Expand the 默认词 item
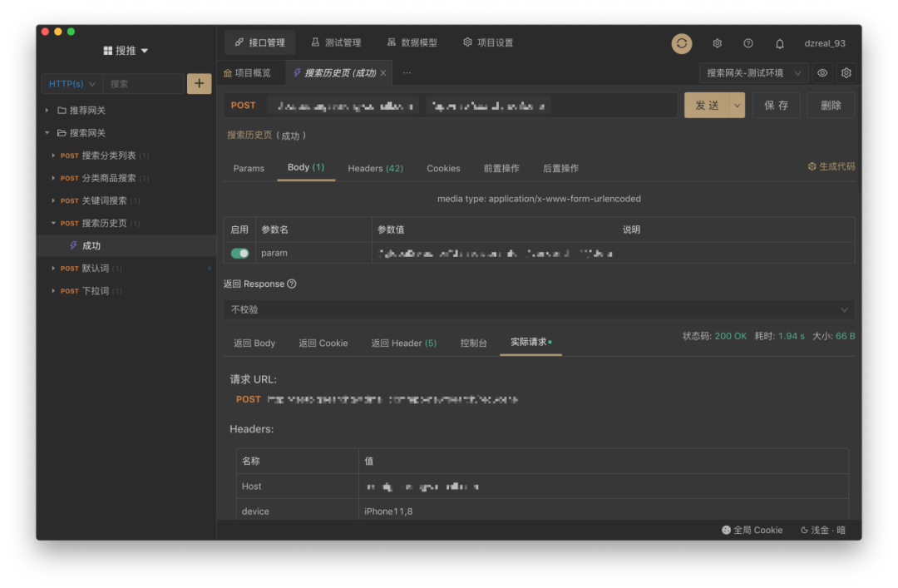This screenshot has width=898, height=588. point(53,268)
